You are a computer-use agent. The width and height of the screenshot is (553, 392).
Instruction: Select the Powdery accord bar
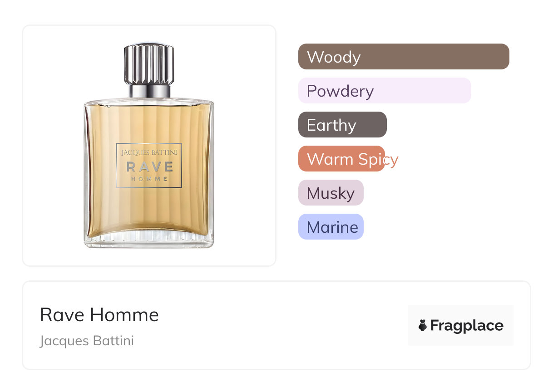(385, 91)
